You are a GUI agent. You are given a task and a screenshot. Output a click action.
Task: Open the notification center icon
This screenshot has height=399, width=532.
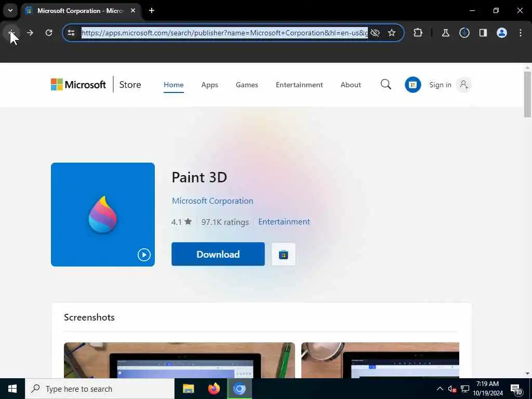516,389
